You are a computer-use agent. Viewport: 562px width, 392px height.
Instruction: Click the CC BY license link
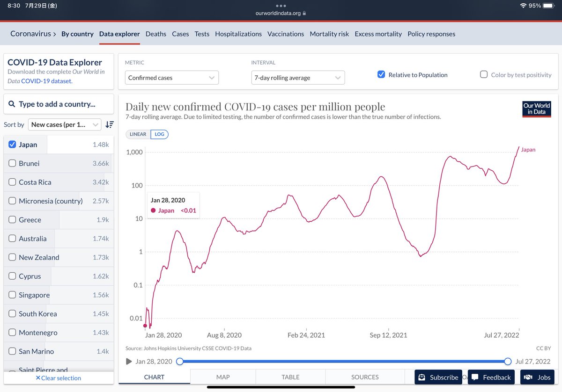543,348
